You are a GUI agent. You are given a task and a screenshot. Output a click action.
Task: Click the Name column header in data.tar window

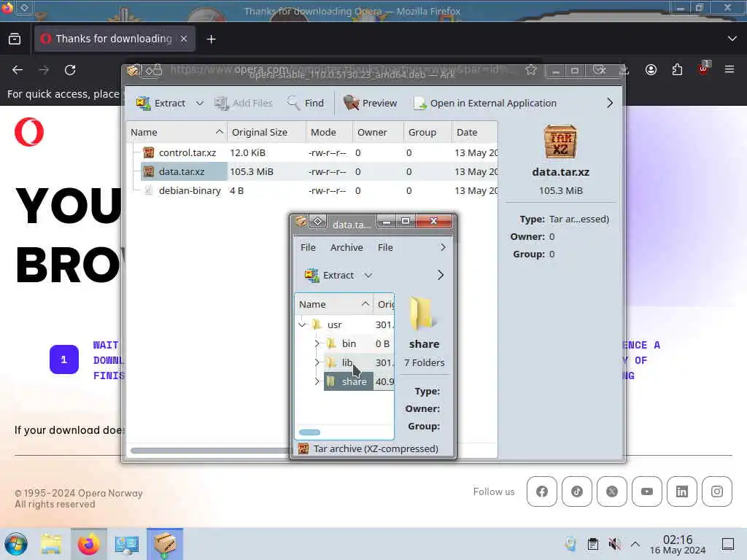point(333,304)
